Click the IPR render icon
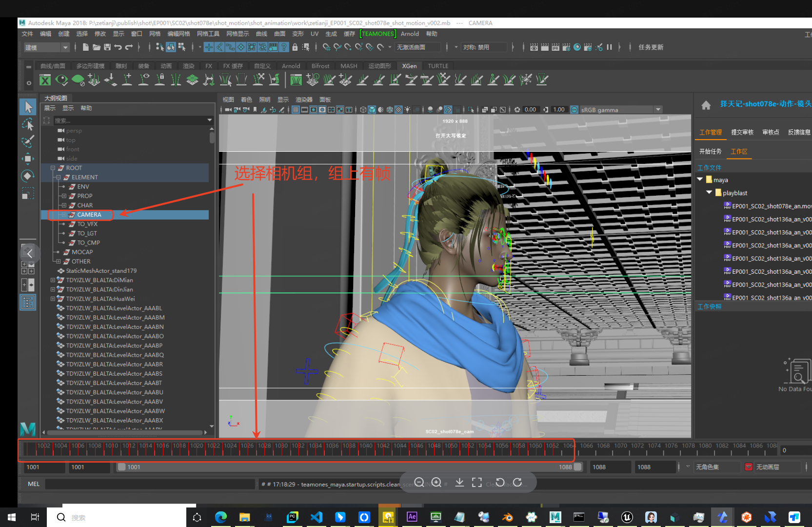 click(555, 47)
